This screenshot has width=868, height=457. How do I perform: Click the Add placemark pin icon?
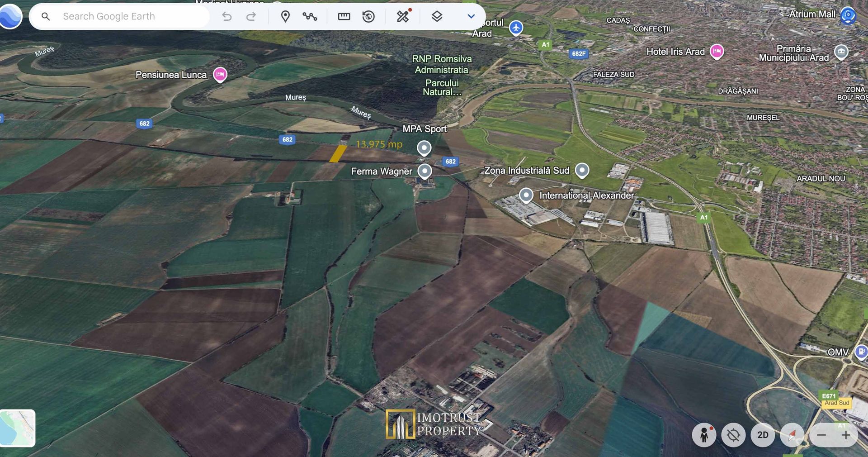click(x=285, y=17)
